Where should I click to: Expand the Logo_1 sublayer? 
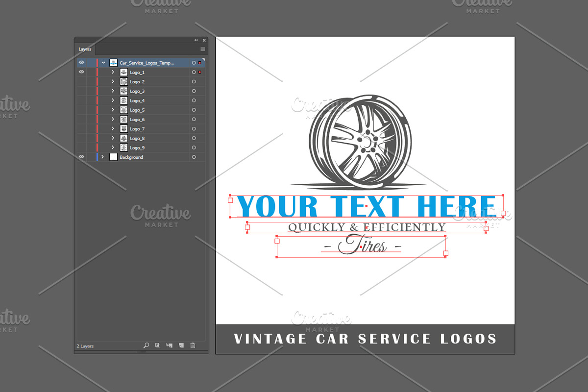113,72
